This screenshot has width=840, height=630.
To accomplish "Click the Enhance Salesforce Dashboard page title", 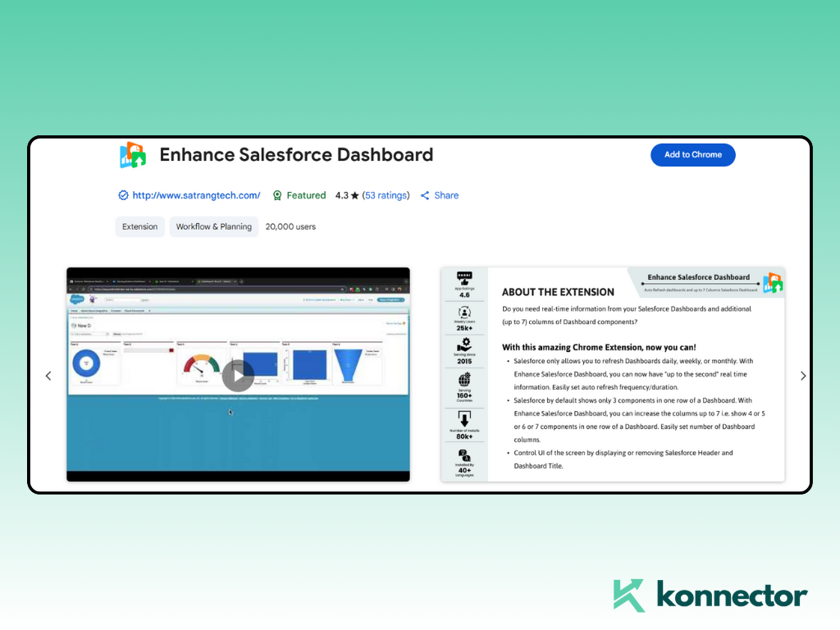I will point(296,155).
